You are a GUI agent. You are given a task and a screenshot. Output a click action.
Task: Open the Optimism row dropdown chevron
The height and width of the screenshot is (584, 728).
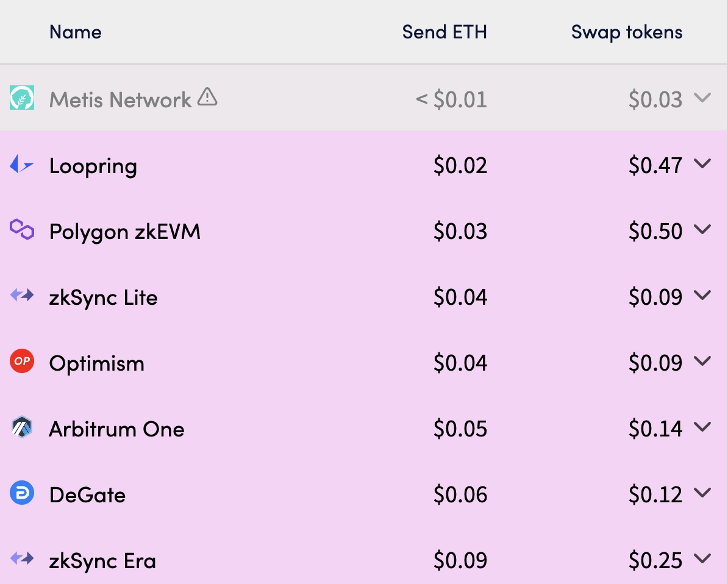[x=702, y=361]
